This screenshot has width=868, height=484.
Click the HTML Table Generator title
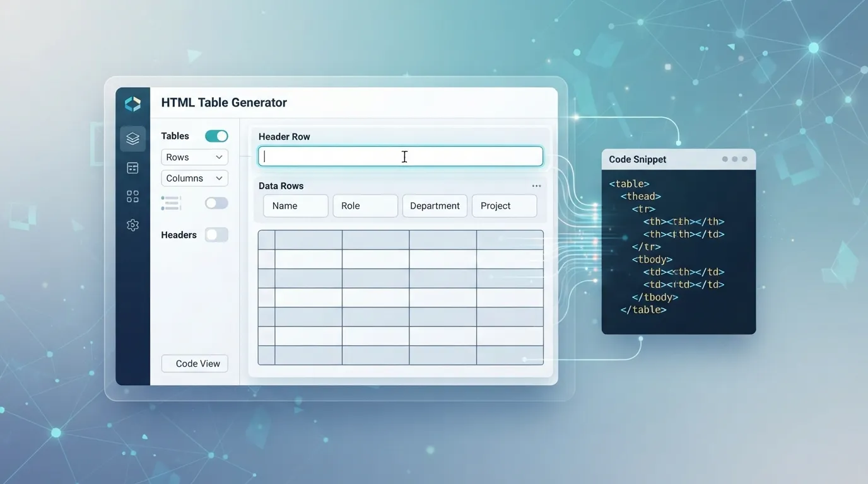pos(224,103)
